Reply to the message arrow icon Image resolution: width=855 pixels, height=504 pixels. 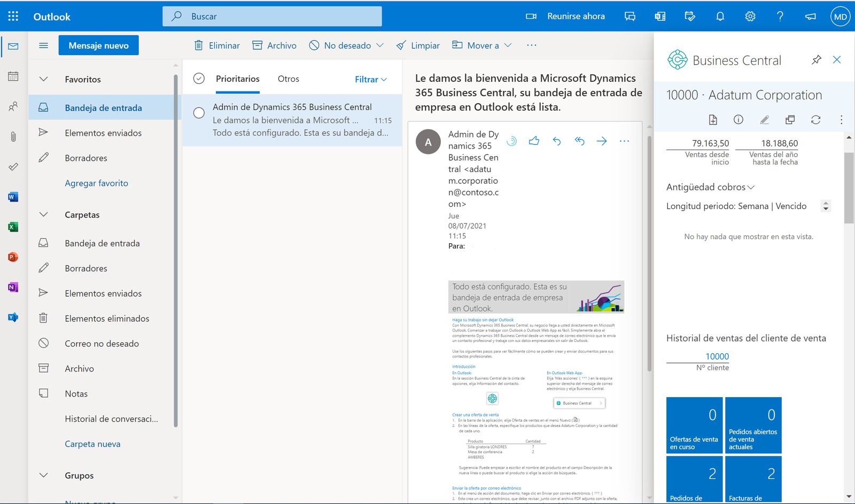click(x=557, y=141)
